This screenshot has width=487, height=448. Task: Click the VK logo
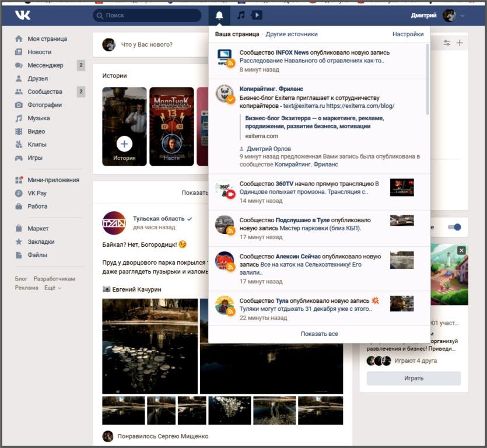(x=23, y=15)
